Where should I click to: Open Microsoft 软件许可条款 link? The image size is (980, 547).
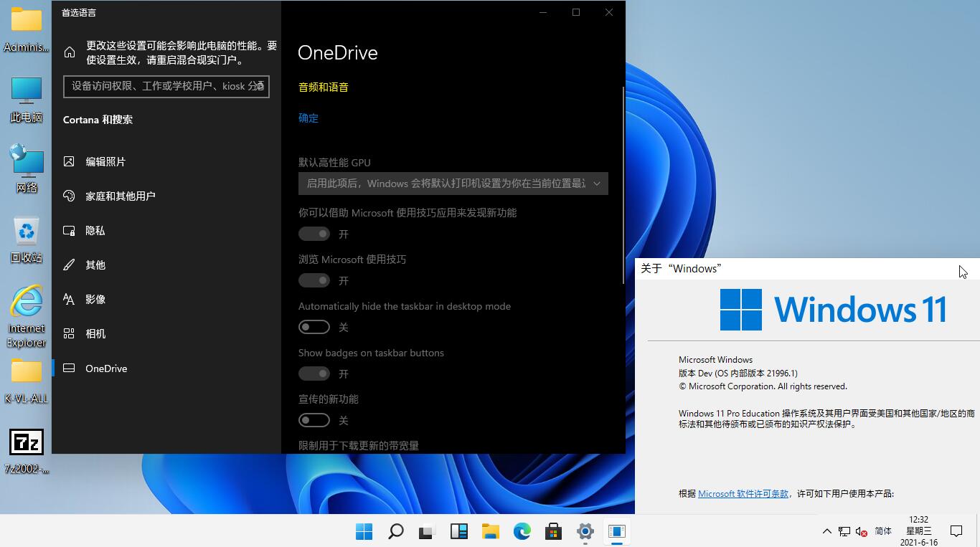(x=743, y=493)
